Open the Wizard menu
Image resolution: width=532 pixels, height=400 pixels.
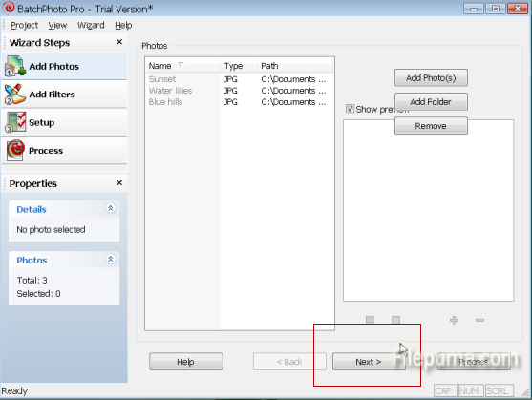click(x=91, y=25)
